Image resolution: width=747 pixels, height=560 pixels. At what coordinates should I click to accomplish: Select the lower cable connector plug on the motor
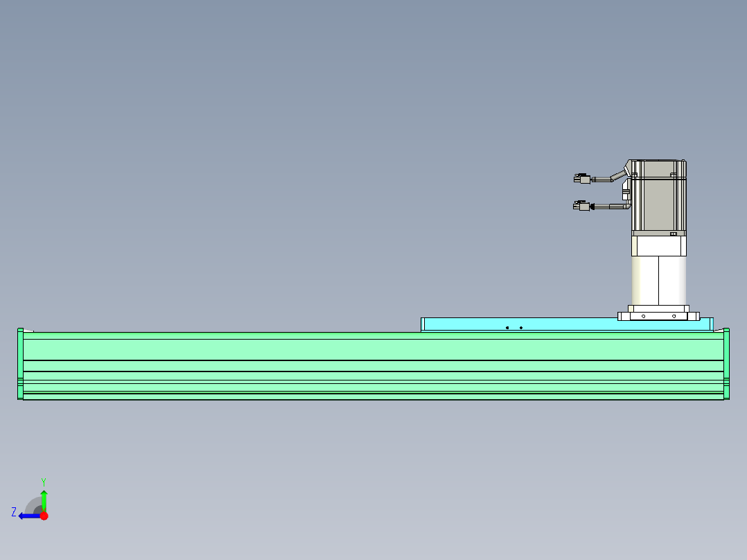click(581, 206)
